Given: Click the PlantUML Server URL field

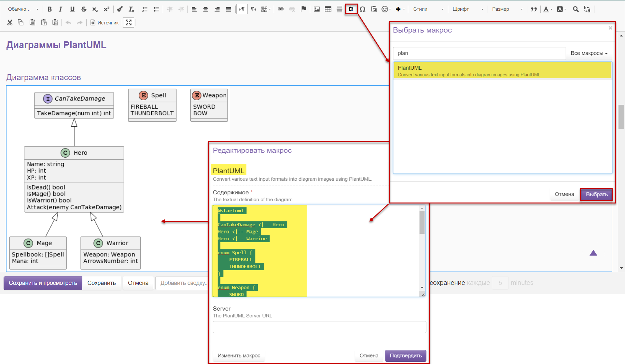Looking at the screenshot, I should pos(319,327).
